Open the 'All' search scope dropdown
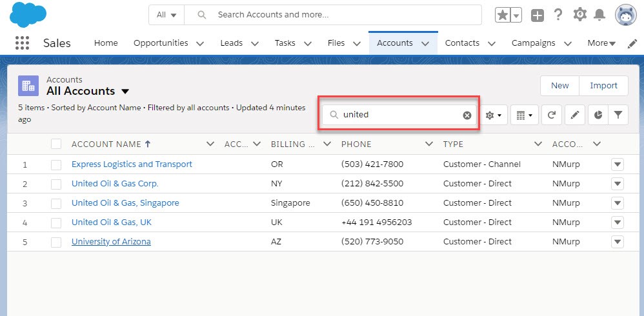644x316 pixels. click(x=166, y=15)
